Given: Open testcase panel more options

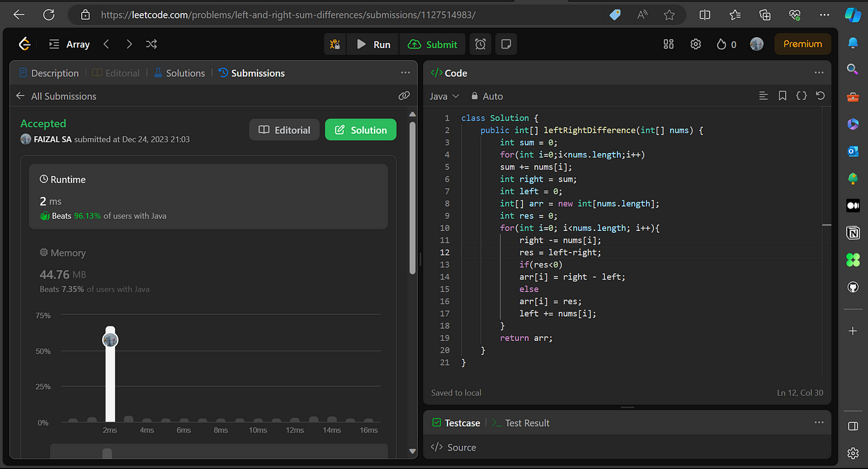Looking at the screenshot, I should (x=819, y=423).
